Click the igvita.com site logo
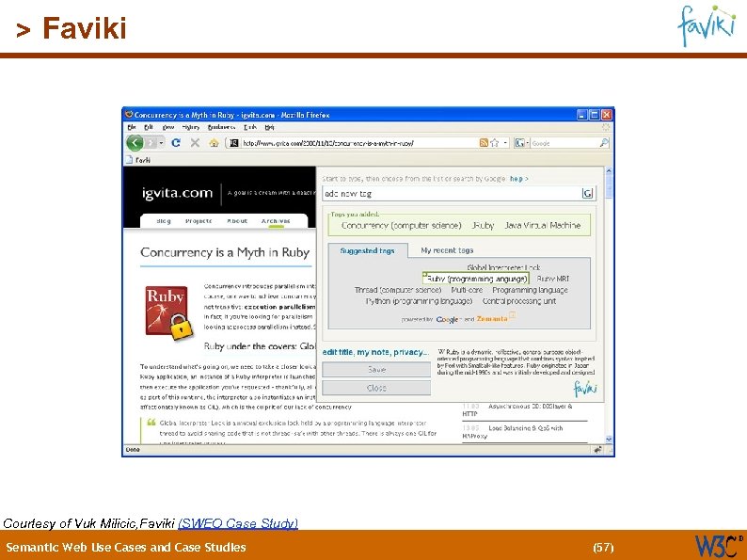 click(x=177, y=193)
